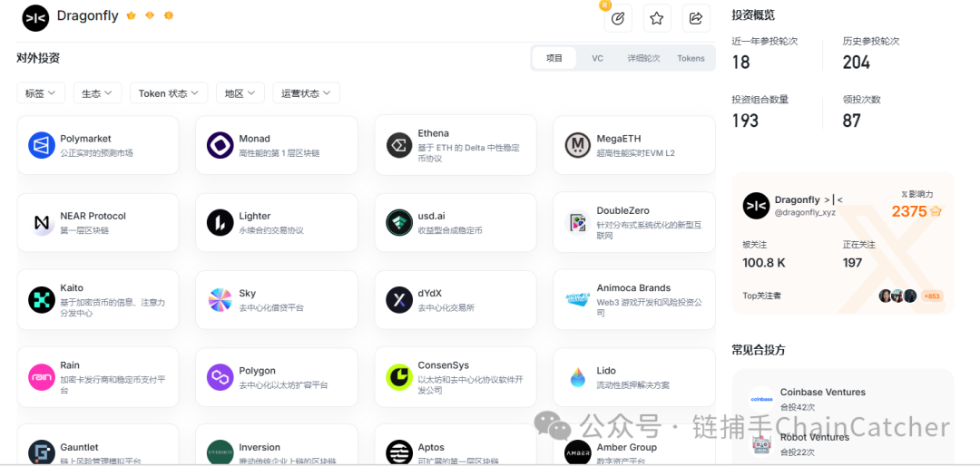Image resolution: width=980 pixels, height=466 pixels.
Task: Click the 18 recent rounds value
Action: [x=740, y=63]
